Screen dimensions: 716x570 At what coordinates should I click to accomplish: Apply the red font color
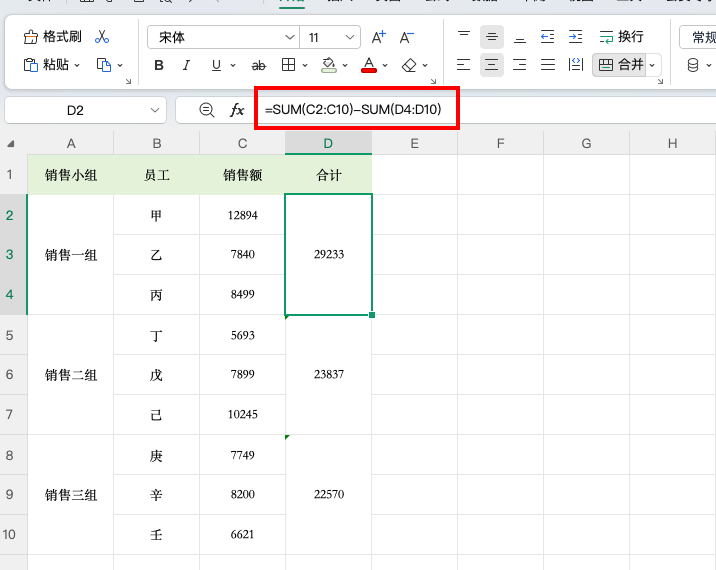[369, 65]
